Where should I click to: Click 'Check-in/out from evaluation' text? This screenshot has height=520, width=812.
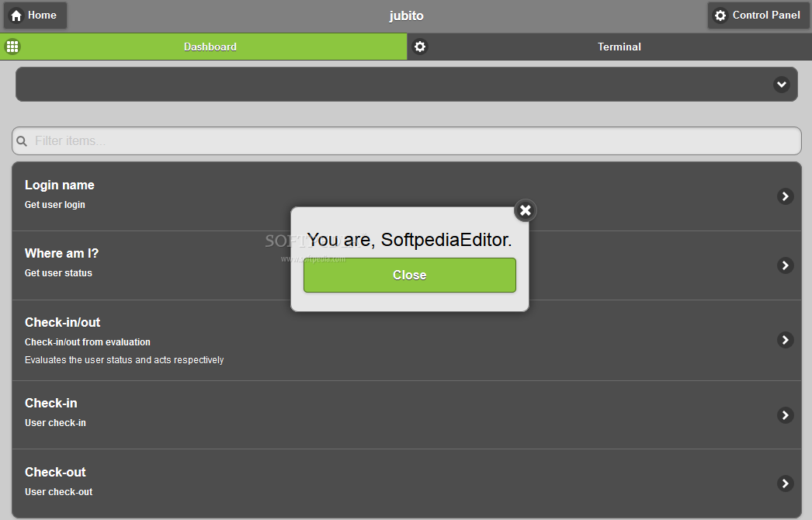tap(88, 341)
